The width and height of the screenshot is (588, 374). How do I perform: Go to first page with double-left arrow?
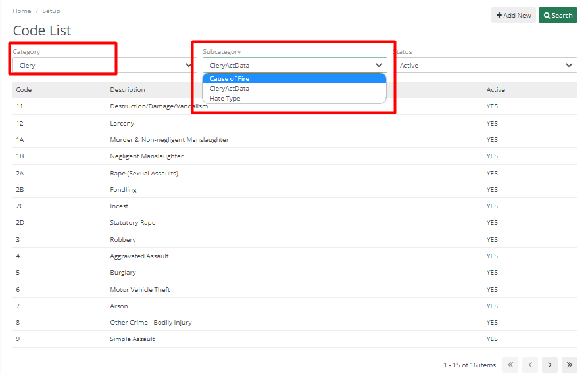(510, 365)
